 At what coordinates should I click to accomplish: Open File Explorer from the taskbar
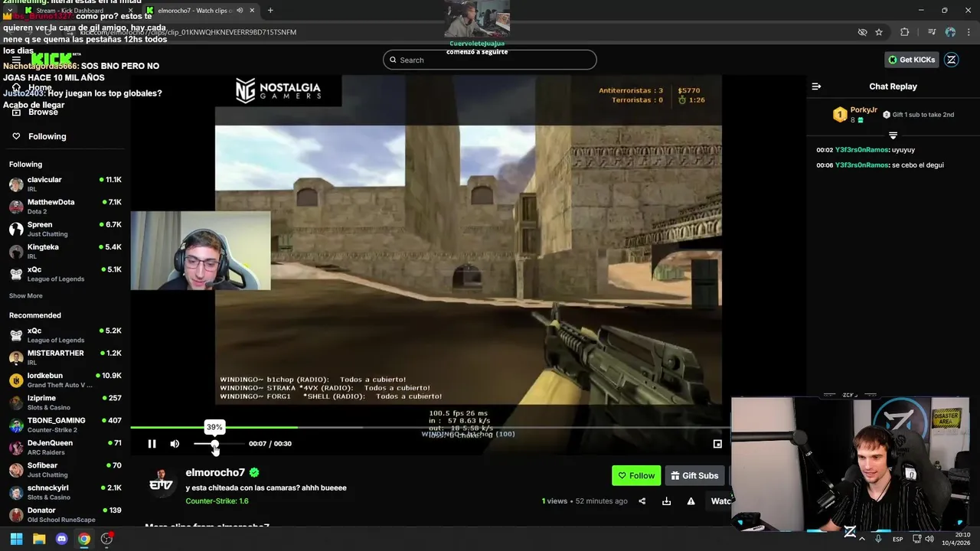point(39,539)
